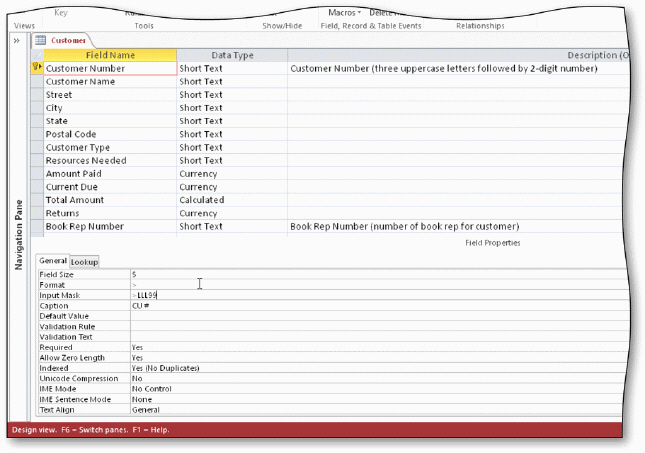Image resolution: width=645 pixels, height=453 pixels.
Task: Expand the Navigation Pane with the chevron button
Action: click(16, 41)
